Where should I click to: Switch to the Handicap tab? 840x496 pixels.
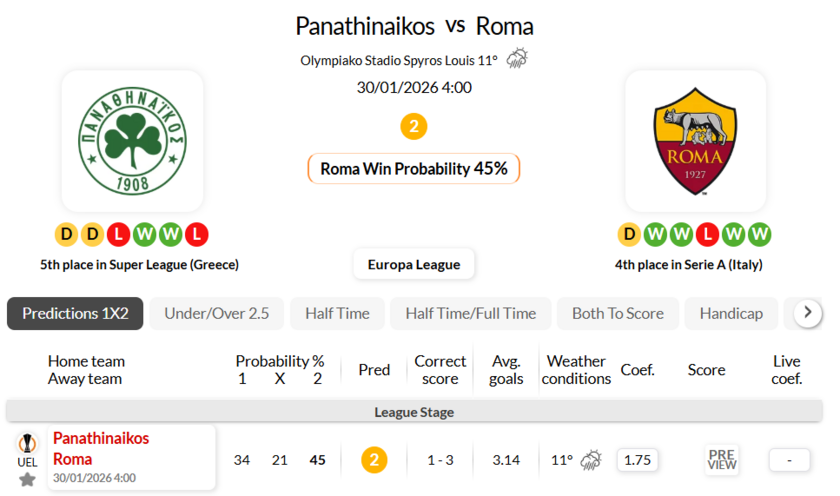pos(731,313)
